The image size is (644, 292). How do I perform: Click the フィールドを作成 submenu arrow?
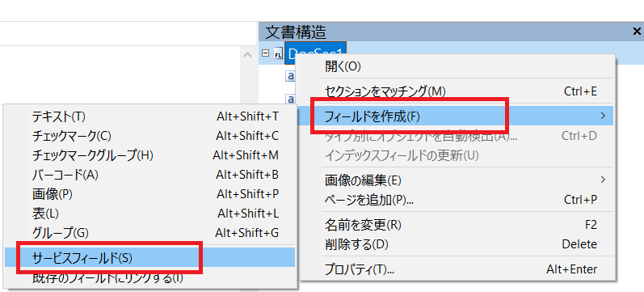click(603, 116)
